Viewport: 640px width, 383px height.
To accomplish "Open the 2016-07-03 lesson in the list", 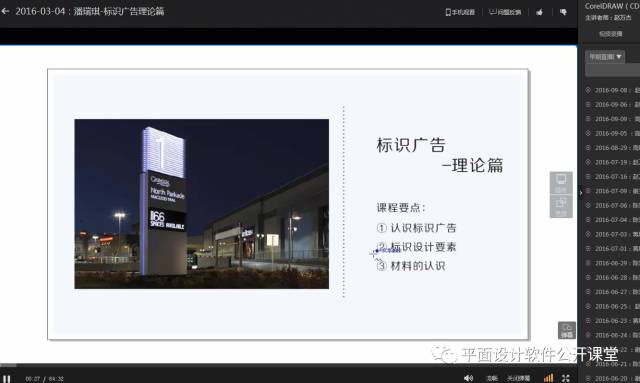I will 612,234.
